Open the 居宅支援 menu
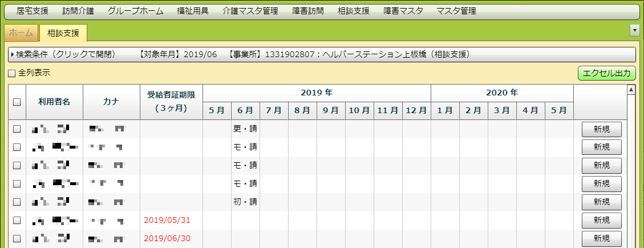644x248 pixels. coord(33,11)
